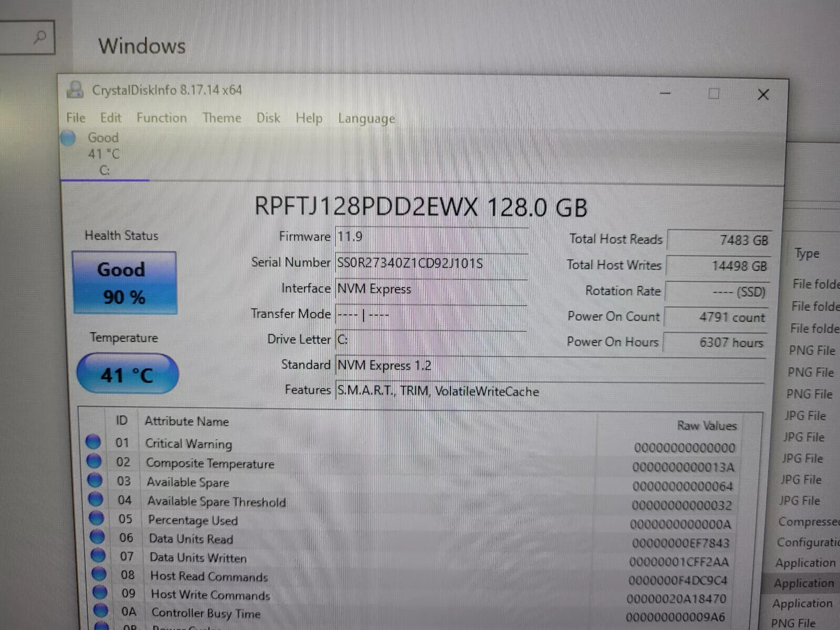The height and width of the screenshot is (630, 840).
Task: Click raw value 00000000EF7843
Action: 680,542
